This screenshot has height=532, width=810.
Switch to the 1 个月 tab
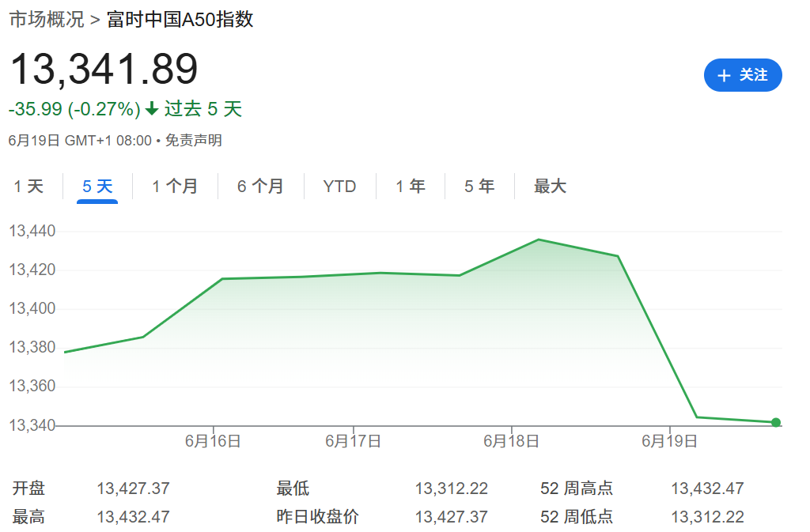coord(175,187)
